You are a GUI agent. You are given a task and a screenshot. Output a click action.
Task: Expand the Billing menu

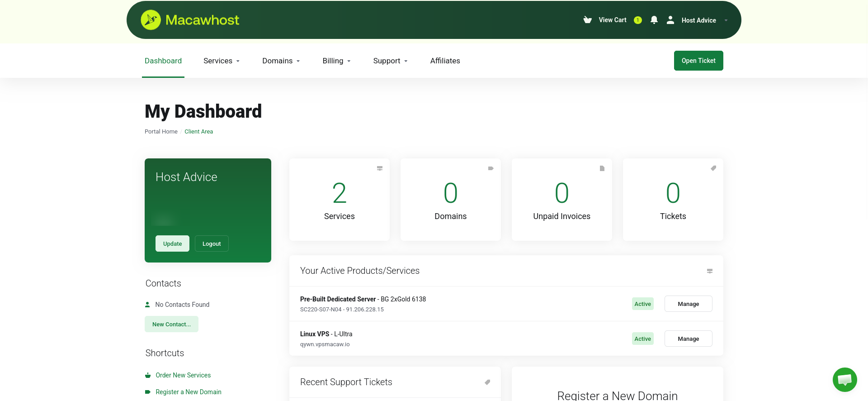click(x=337, y=61)
